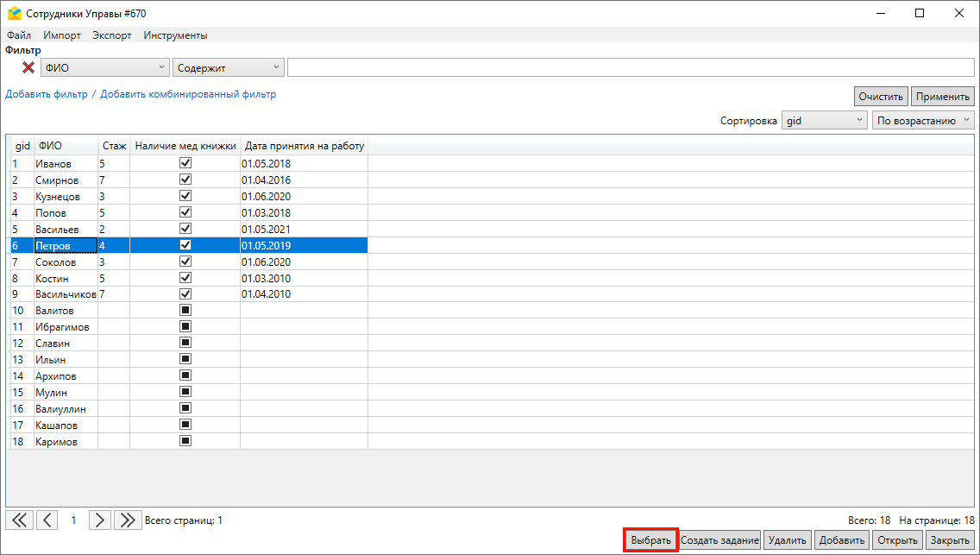The width and height of the screenshot is (980, 555).
Task: Click Добавить комбинированный фильтр link
Action: pyautogui.click(x=188, y=94)
